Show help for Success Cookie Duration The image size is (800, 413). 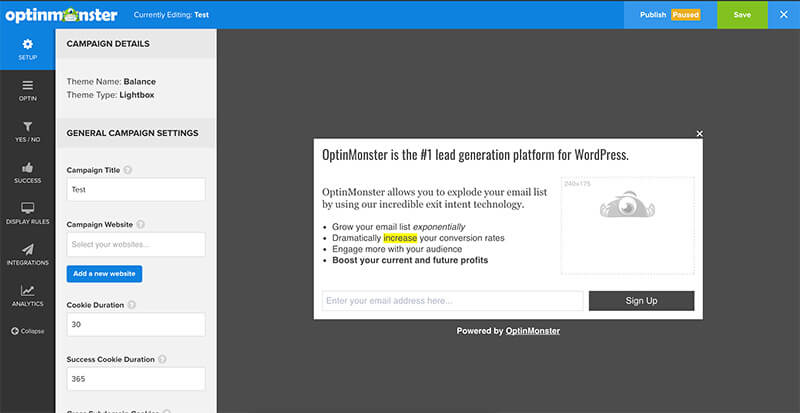coord(162,359)
